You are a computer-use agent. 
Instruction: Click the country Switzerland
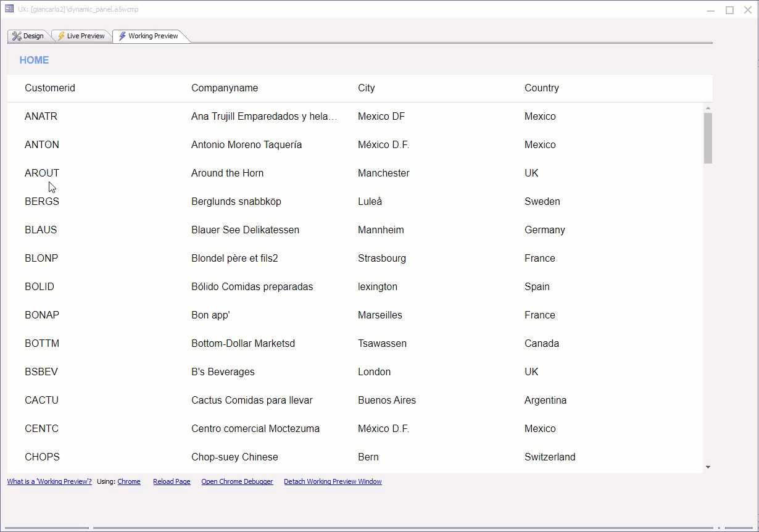click(550, 457)
